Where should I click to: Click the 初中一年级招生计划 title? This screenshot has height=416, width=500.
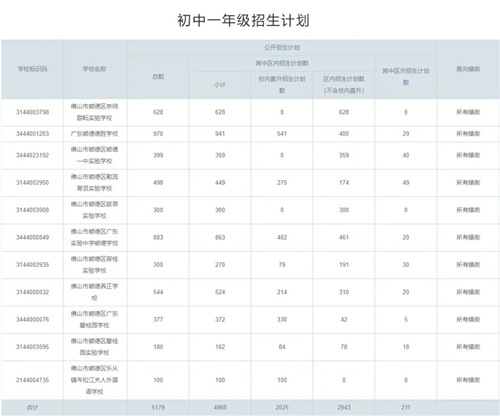click(243, 21)
